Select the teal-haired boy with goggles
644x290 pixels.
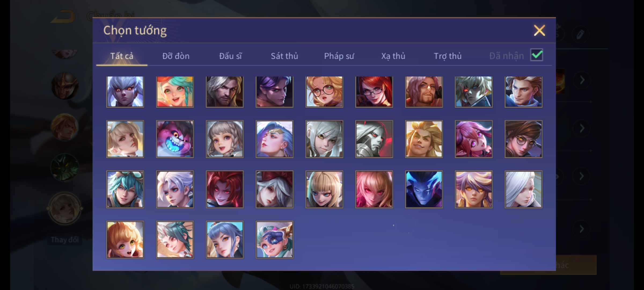[125, 189]
